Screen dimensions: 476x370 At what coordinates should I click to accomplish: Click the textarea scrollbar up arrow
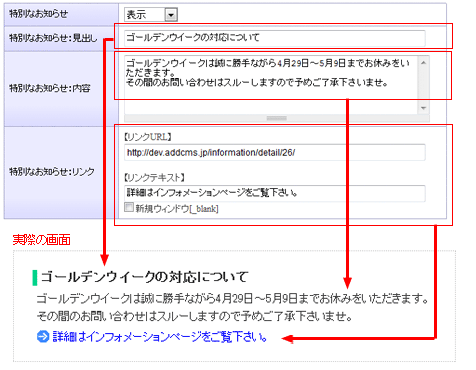[424, 63]
